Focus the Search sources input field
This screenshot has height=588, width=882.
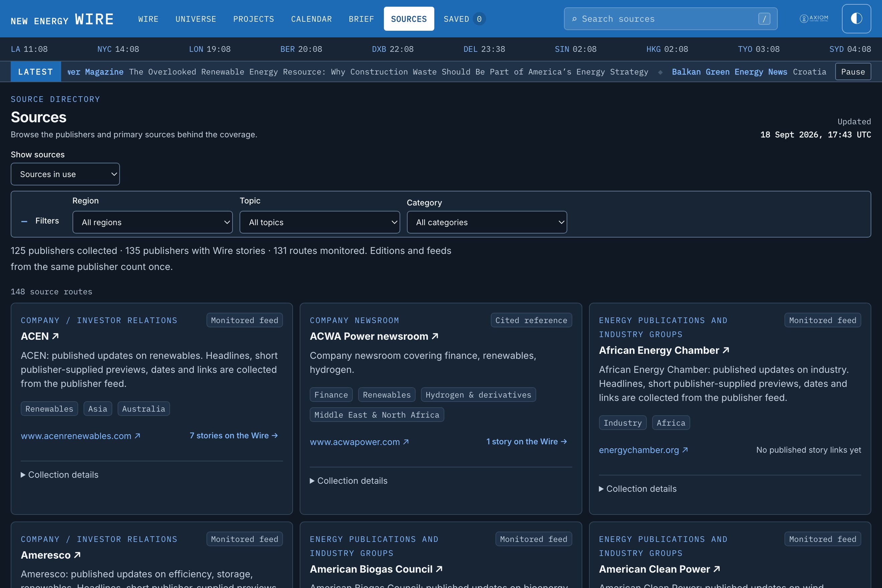pyautogui.click(x=671, y=19)
